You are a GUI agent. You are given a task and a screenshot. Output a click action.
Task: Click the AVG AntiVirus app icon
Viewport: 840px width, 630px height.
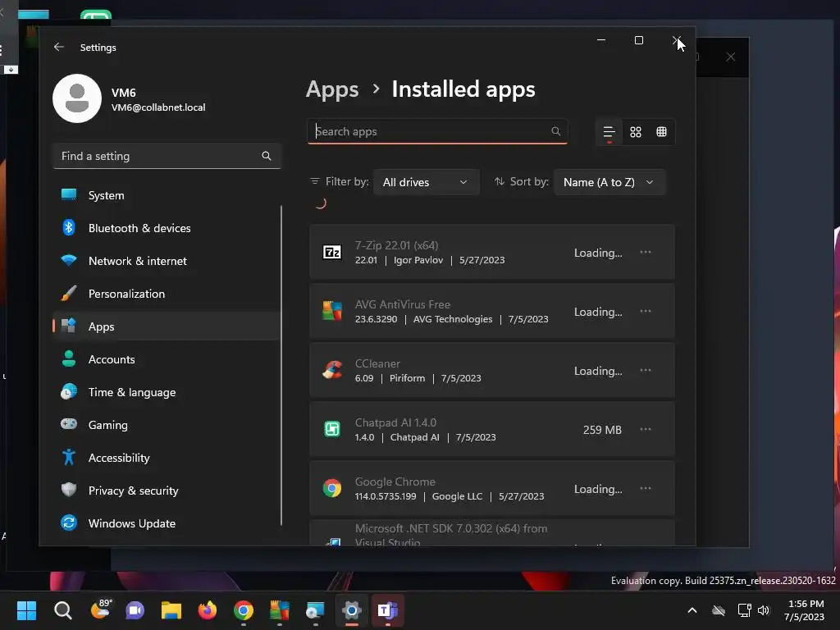332,311
